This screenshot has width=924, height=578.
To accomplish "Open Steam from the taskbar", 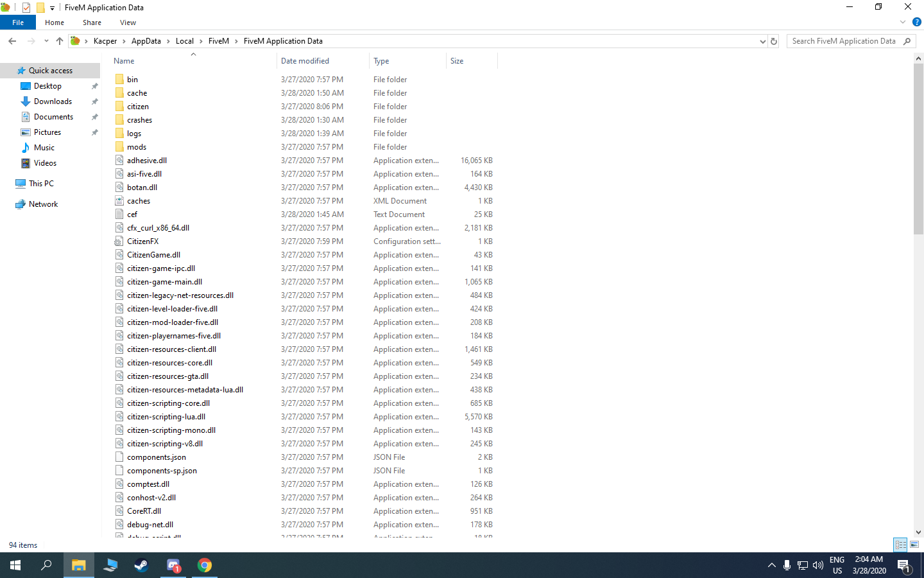I will [x=141, y=565].
